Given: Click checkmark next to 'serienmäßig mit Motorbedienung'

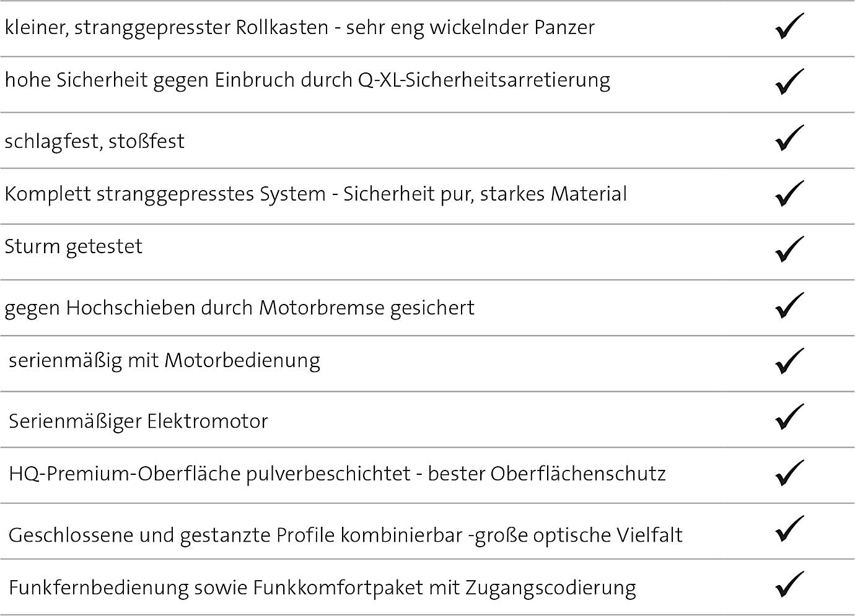Looking at the screenshot, I should [x=789, y=361].
